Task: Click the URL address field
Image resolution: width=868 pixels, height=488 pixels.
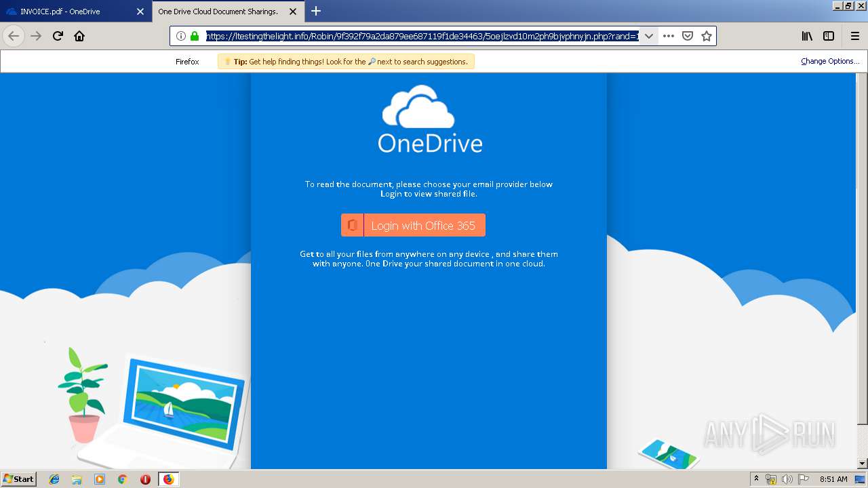Action: pyautogui.click(x=422, y=36)
